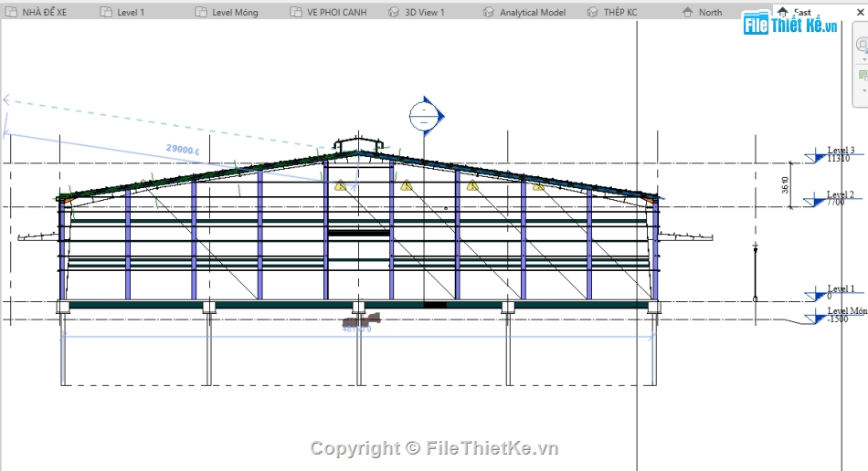Select the 3610 vertical dimension text
The height and width of the screenshot is (471, 868).
[785, 184]
